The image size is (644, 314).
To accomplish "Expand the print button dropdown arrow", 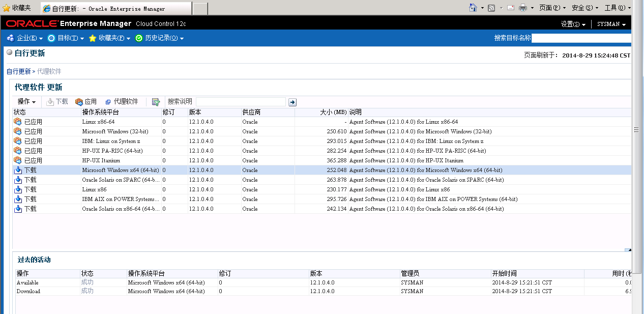I will pyautogui.click(x=532, y=8).
